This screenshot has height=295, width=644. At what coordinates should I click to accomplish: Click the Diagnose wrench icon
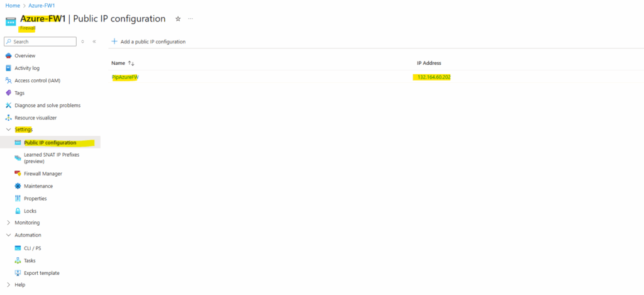9,105
